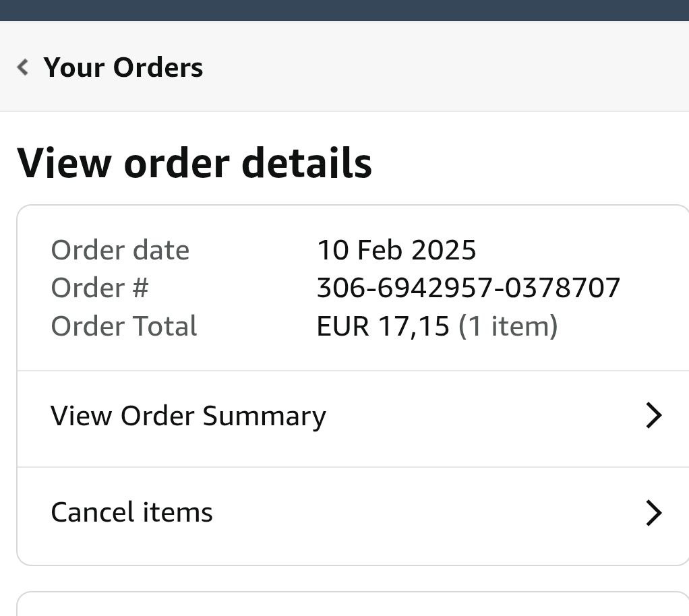Click the order number 306-6942957-0378707
Image resolution: width=689 pixels, height=616 pixels.
(468, 288)
